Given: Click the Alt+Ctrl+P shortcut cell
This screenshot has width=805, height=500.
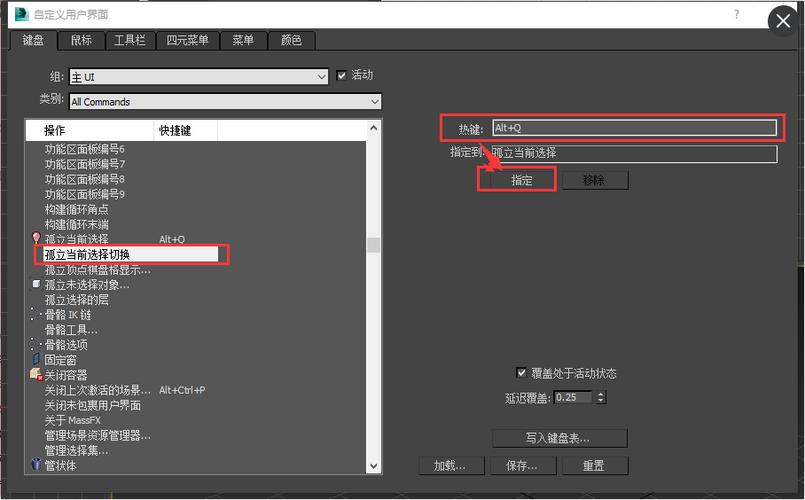Looking at the screenshot, I should coord(182,390).
